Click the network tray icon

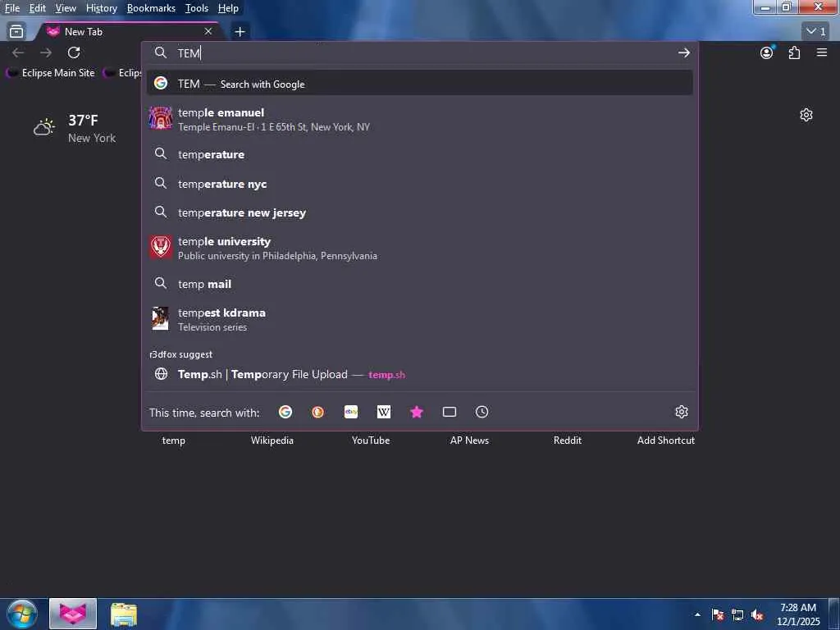point(737,614)
